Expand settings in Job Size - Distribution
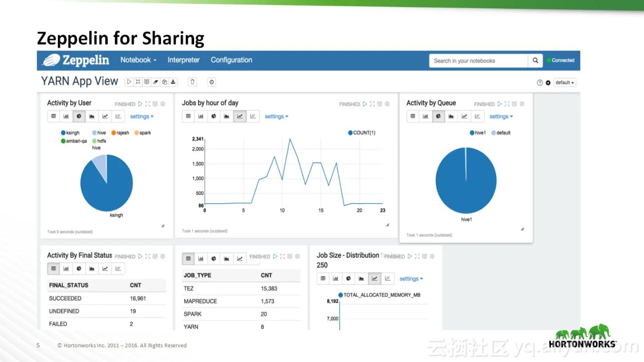644x362 pixels. (411, 279)
